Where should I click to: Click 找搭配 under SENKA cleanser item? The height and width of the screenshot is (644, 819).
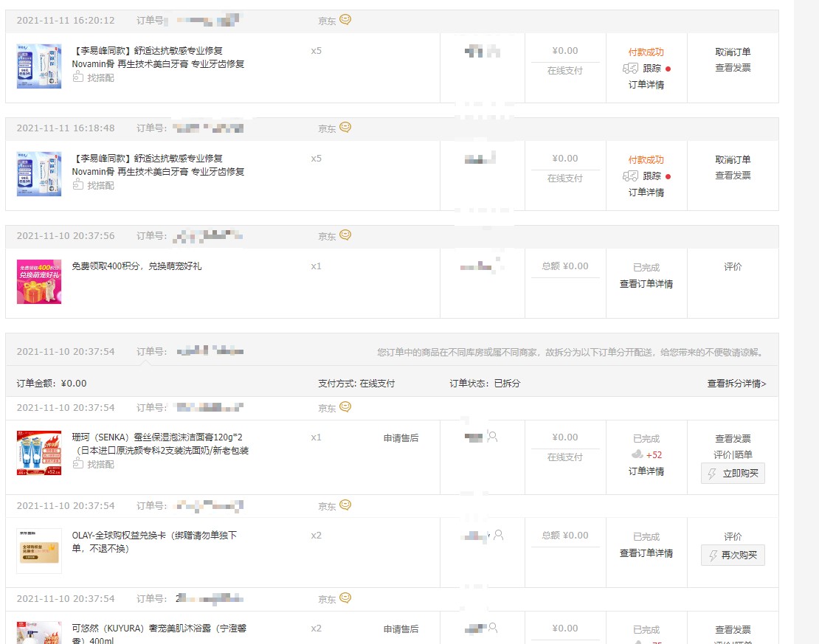(94, 464)
